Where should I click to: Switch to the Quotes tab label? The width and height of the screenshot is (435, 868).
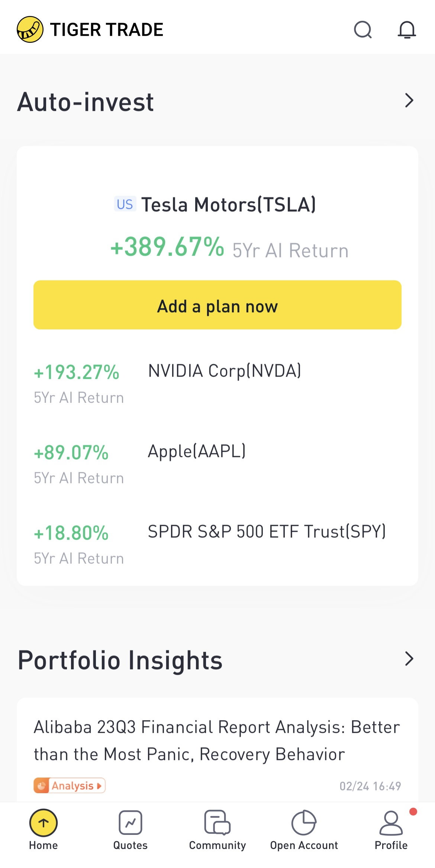[130, 845]
